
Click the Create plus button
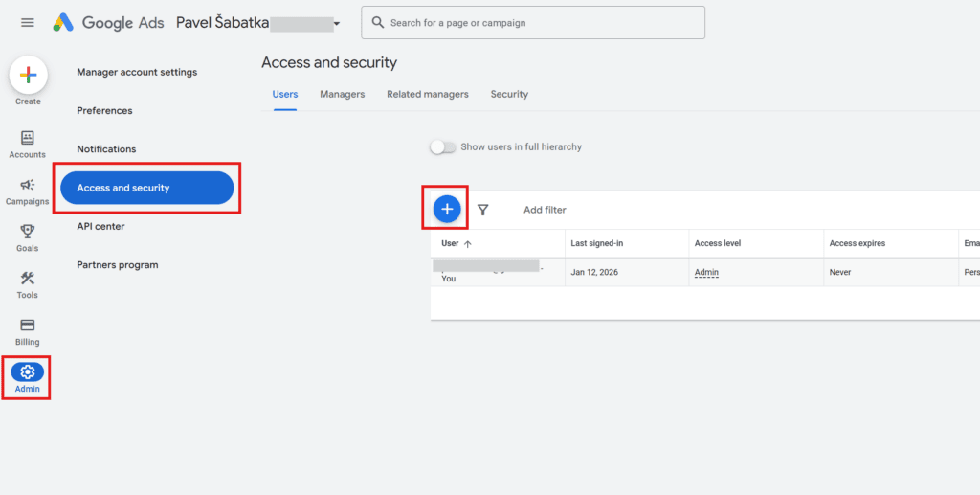click(x=28, y=75)
